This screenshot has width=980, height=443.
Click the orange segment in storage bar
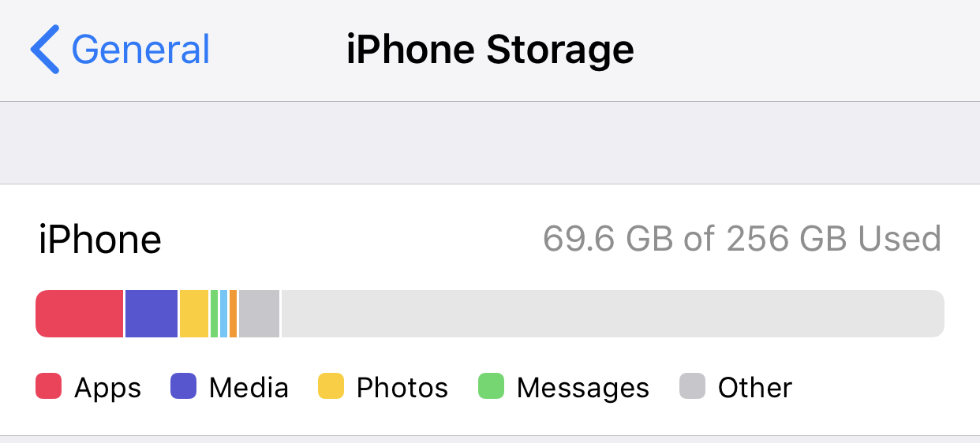pos(234,314)
